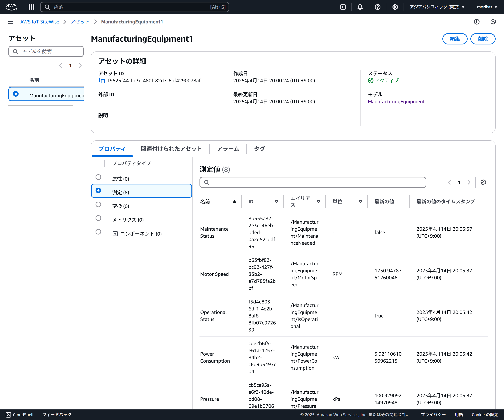Go to next page of measurements
504x420 pixels.
[x=469, y=182]
